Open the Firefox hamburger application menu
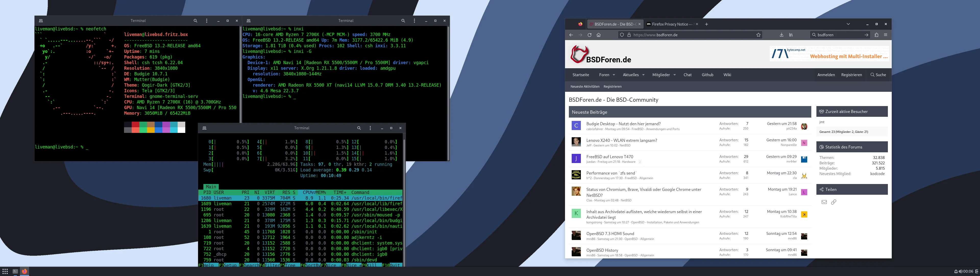980x276 pixels. point(886,35)
